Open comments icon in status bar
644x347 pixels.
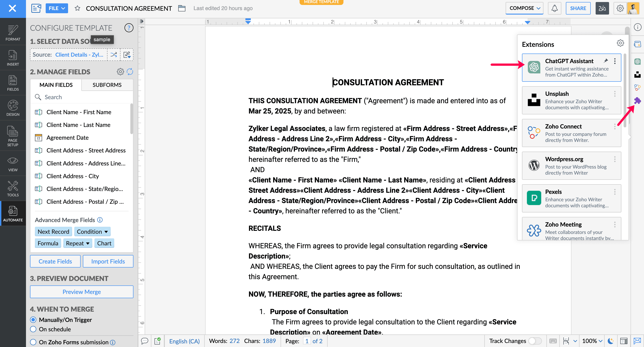[144, 341]
